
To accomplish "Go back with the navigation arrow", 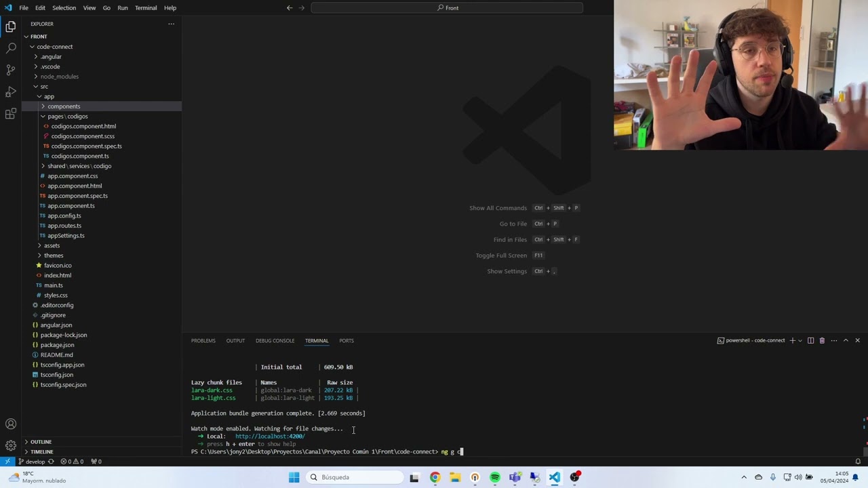I will (x=290, y=8).
